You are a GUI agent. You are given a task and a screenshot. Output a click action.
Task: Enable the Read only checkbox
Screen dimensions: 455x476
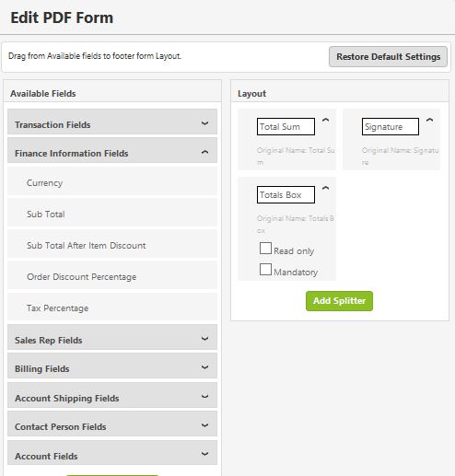[x=265, y=249]
